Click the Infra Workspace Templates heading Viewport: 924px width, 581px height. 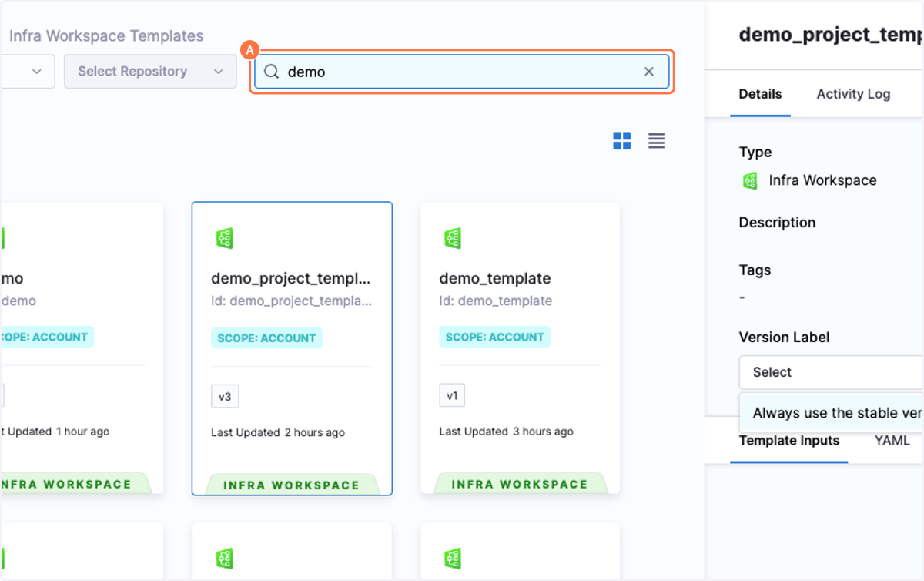click(x=106, y=36)
